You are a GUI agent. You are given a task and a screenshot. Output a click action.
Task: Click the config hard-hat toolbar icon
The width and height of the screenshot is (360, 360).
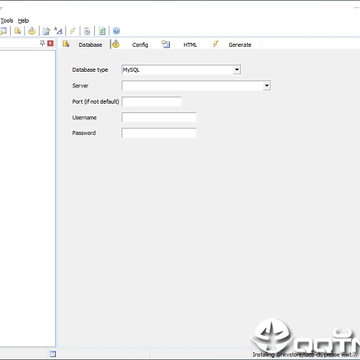32,31
